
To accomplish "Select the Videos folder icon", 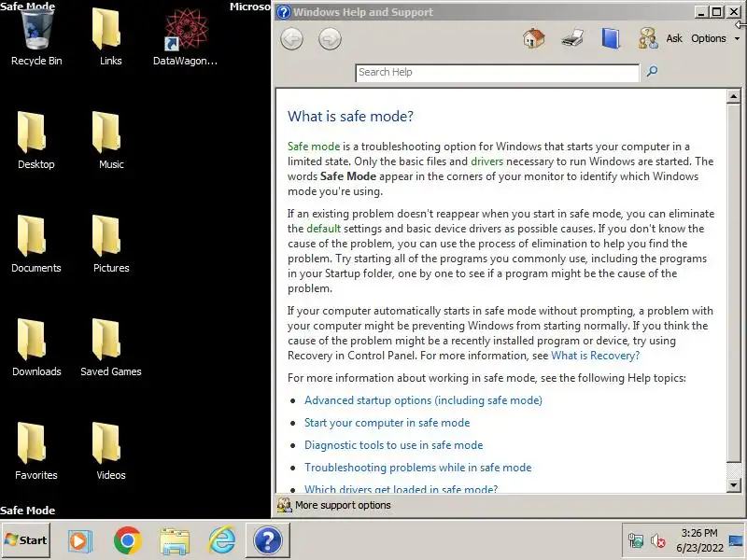I will (x=110, y=452).
